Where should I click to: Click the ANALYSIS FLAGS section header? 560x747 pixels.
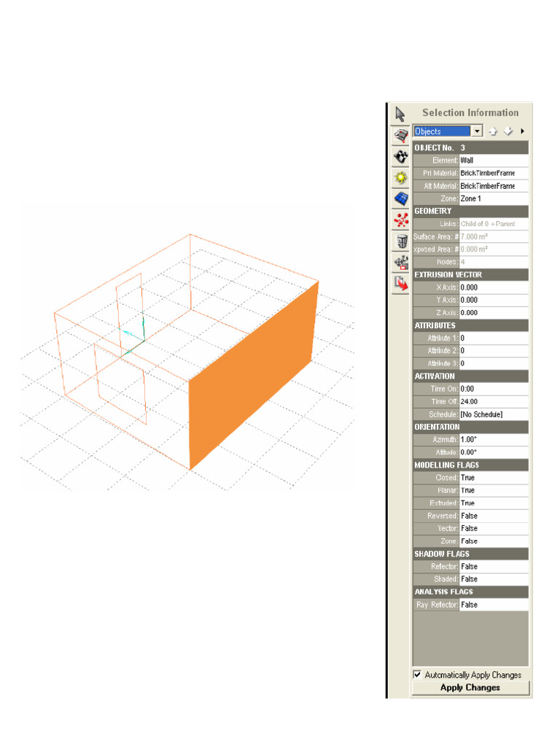coord(470,592)
